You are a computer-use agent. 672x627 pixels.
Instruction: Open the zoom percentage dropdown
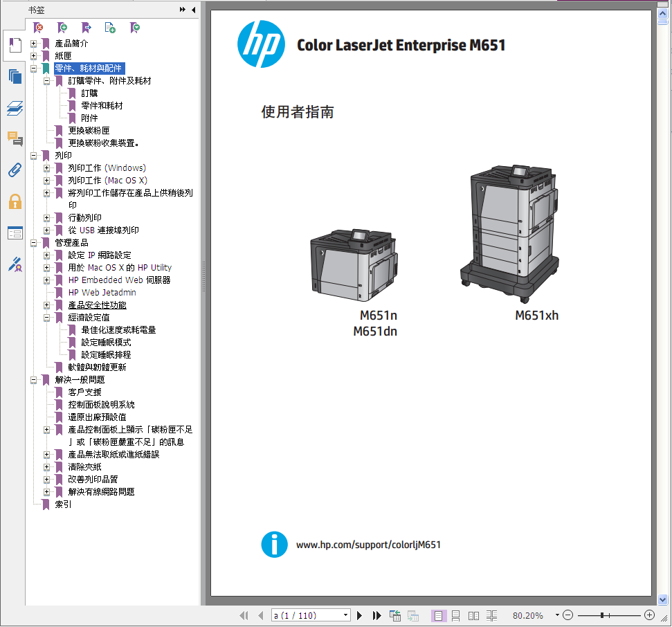[557, 615]
